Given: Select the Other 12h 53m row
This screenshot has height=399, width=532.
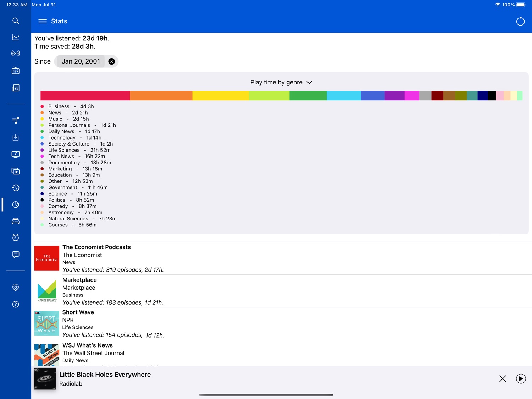Looking at the screenshot, I should click(x=67, y=181).
